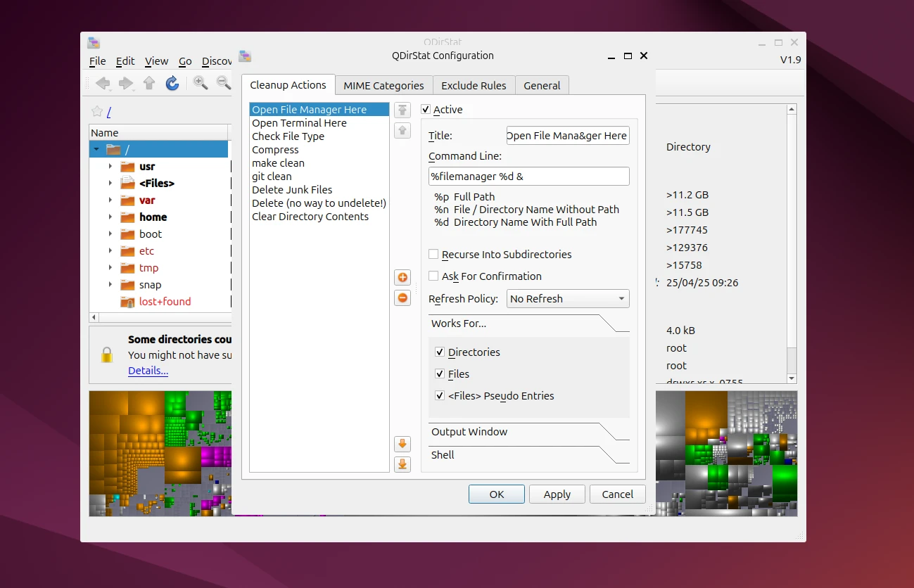Viewport: 914px width, 588px height.
Task: Enable Ask For Confirmation
Action: tap(434, 276)
